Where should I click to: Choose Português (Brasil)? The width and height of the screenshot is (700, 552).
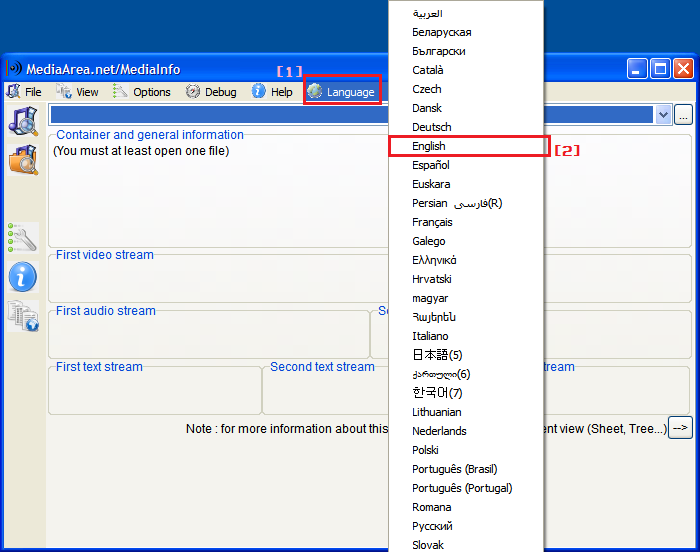point(466,469)
